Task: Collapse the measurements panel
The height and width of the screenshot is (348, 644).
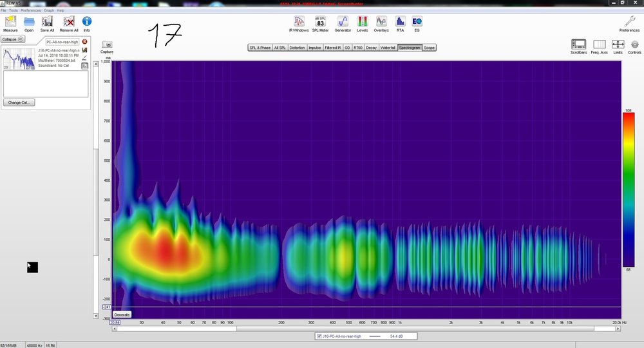Action: tap(13, 39)
